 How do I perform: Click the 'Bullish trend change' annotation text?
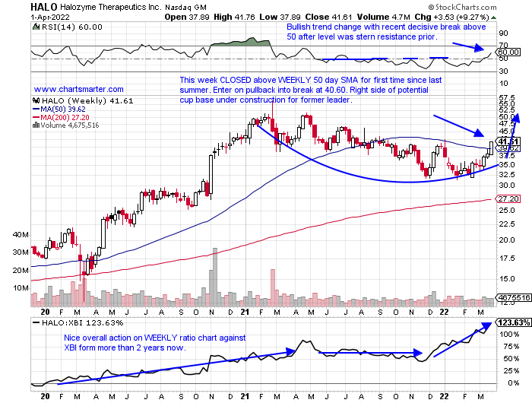pos(386,32)
